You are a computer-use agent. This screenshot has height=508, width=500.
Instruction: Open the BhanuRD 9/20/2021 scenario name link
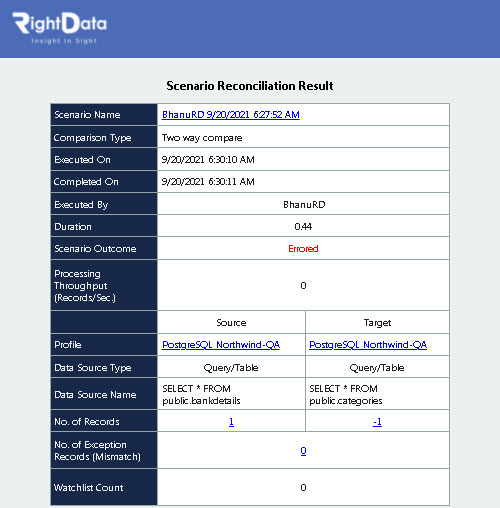click(231, 115)
